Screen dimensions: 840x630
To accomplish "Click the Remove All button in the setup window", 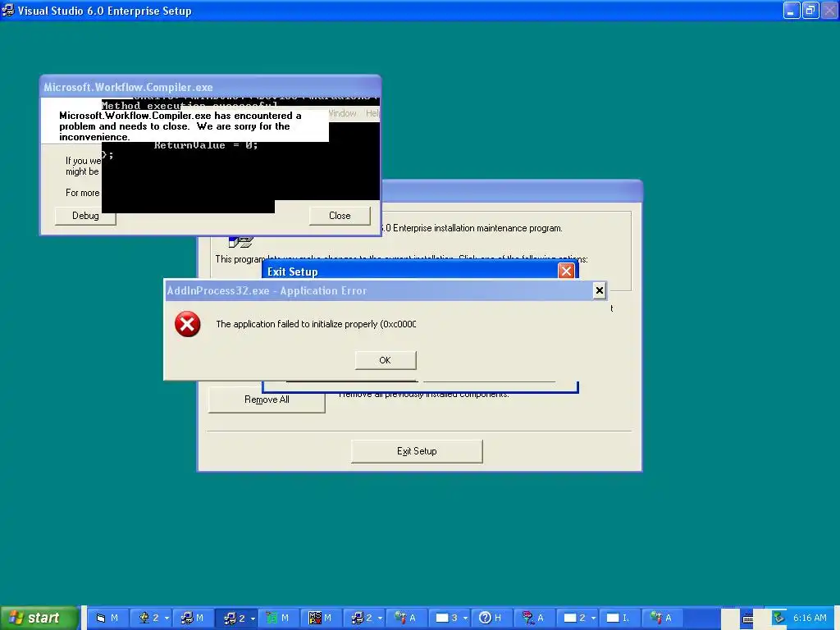I will coord(267,399).
